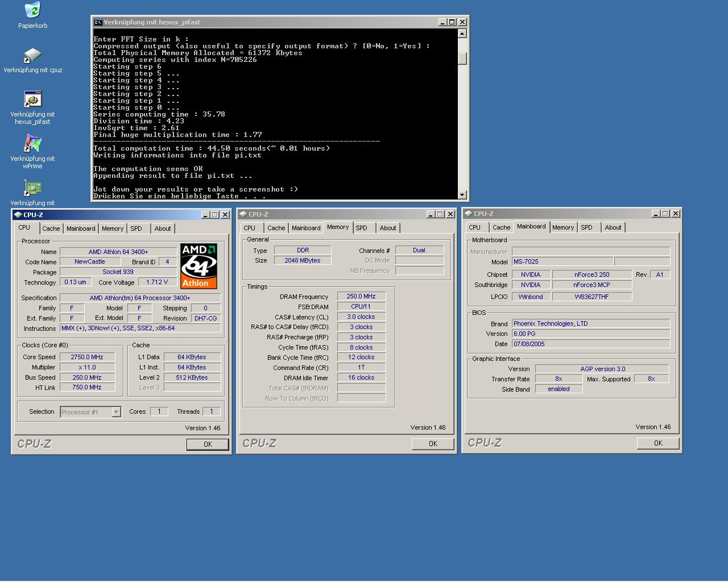The width and height of the screenshot is (728, 582).
Task: Click the CAS# Latency value 3.0 clocks
Action: (361, 317)
